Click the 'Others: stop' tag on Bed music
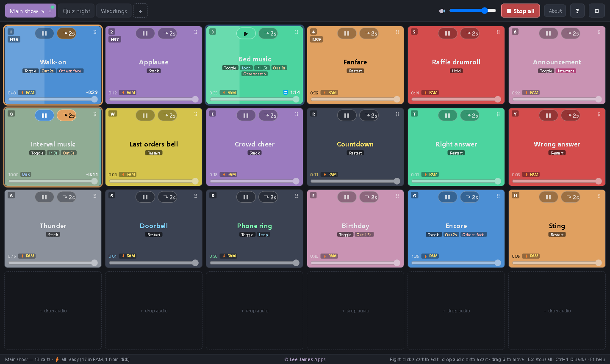 255,74
